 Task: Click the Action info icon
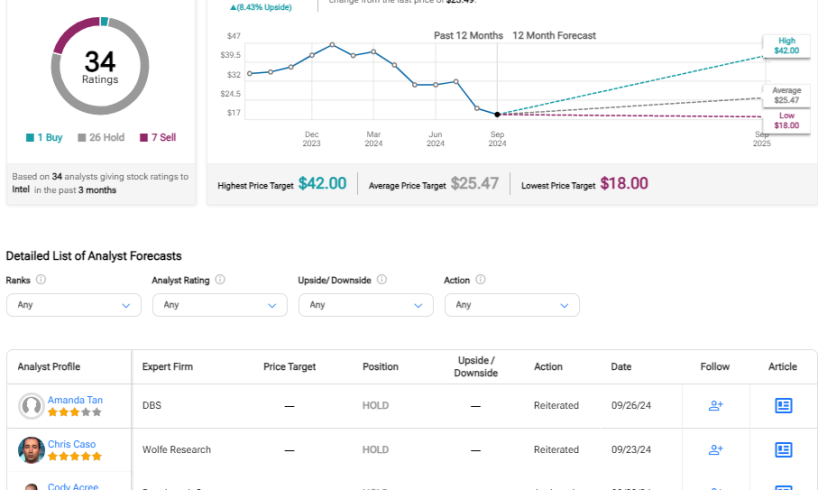tap(479, 281)
